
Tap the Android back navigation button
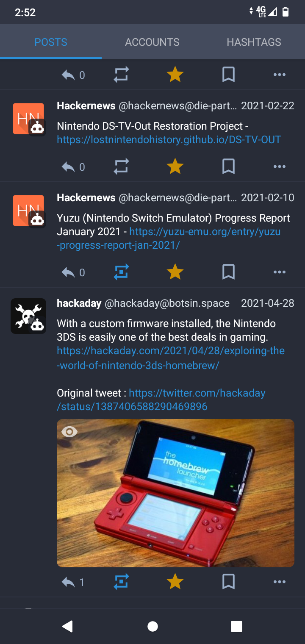(68, 626)
